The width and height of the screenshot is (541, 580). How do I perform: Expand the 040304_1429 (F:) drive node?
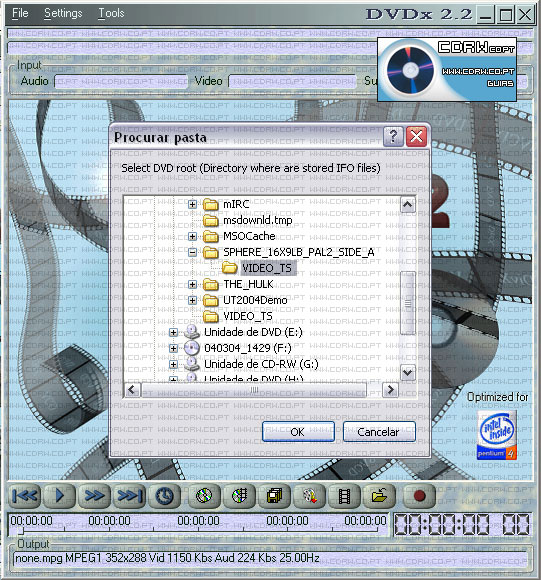(x=173, y=348)
